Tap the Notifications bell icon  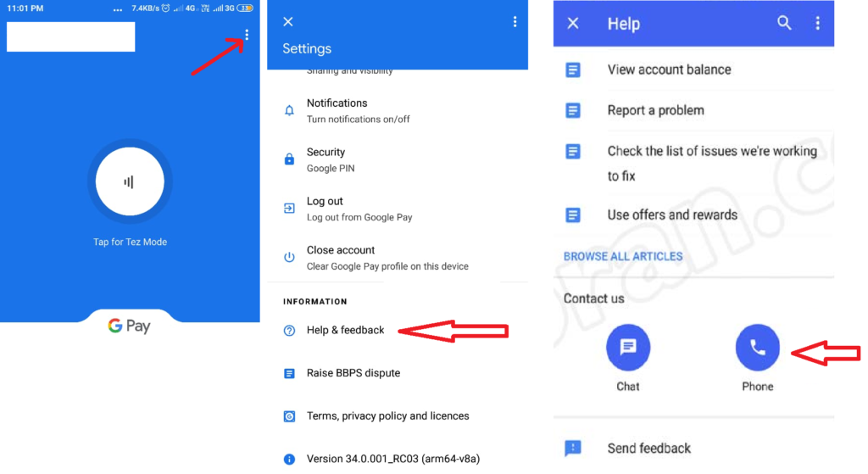[289, 110]
